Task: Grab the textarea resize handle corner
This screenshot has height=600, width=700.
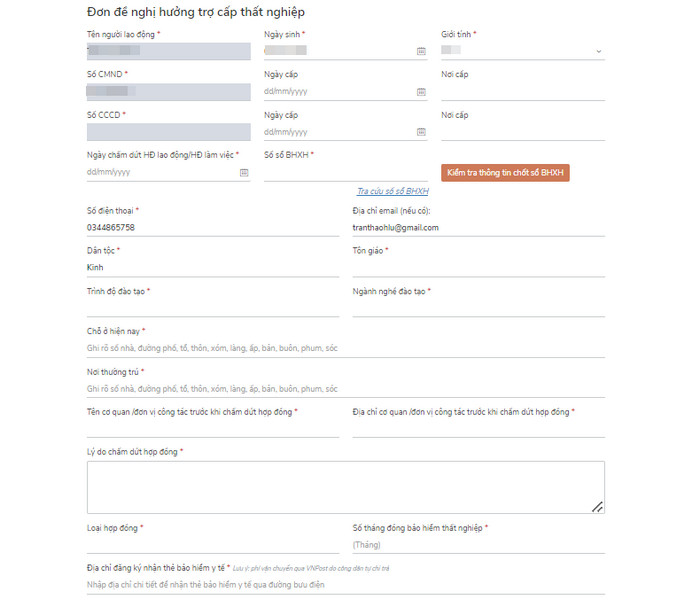Action: 597,507
